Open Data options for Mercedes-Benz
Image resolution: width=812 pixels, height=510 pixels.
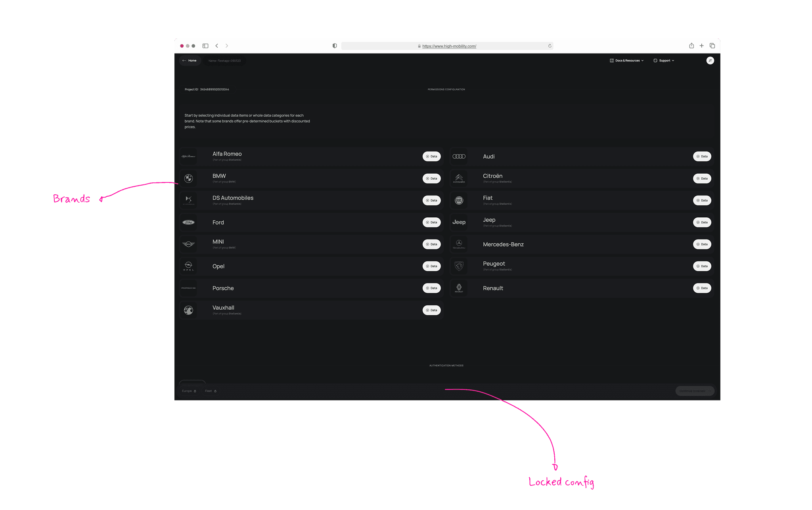(702, 244)
